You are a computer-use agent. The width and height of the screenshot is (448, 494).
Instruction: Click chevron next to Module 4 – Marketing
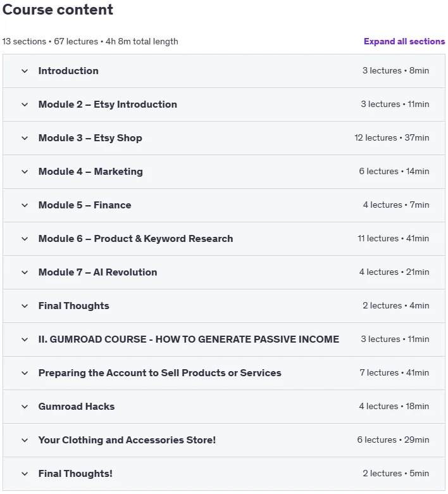25,172
